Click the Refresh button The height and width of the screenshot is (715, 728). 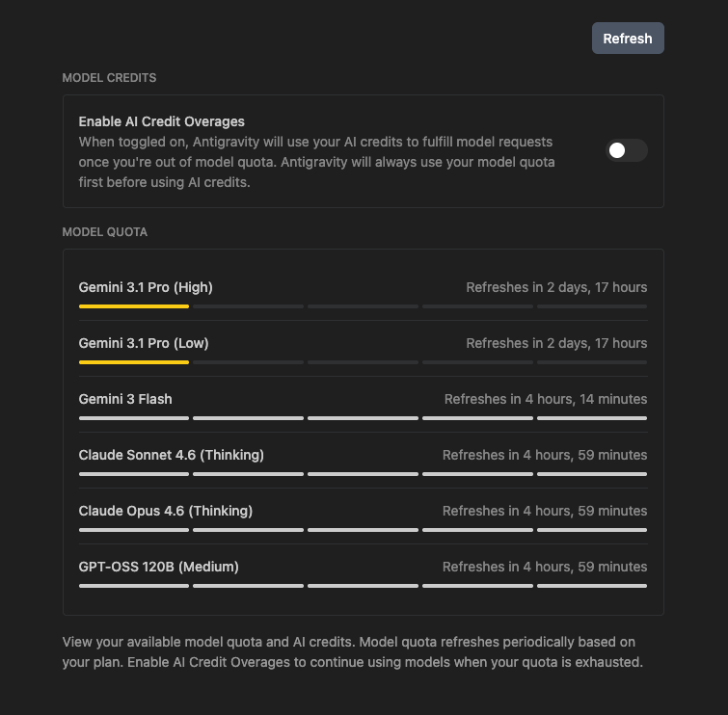[x=628, y=38]
